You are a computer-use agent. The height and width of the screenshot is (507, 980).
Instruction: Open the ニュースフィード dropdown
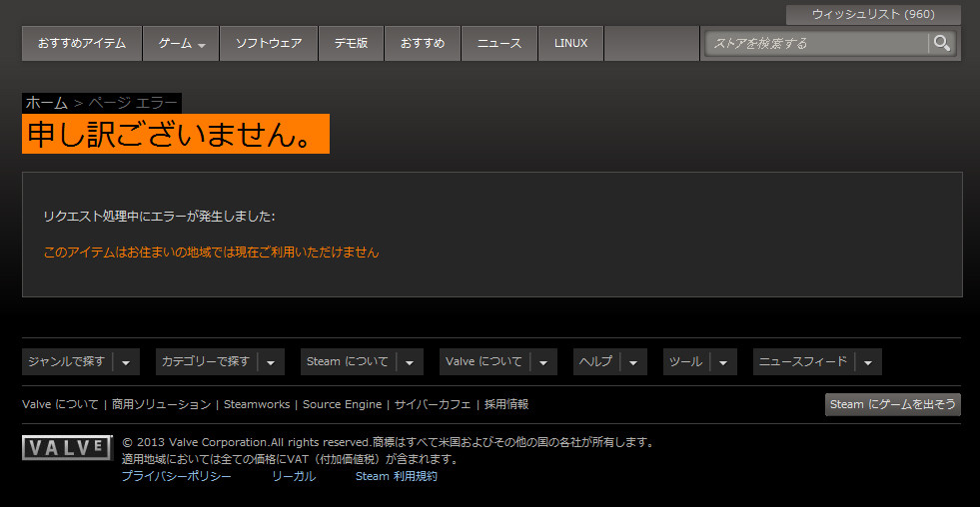[x=817, y=361]
